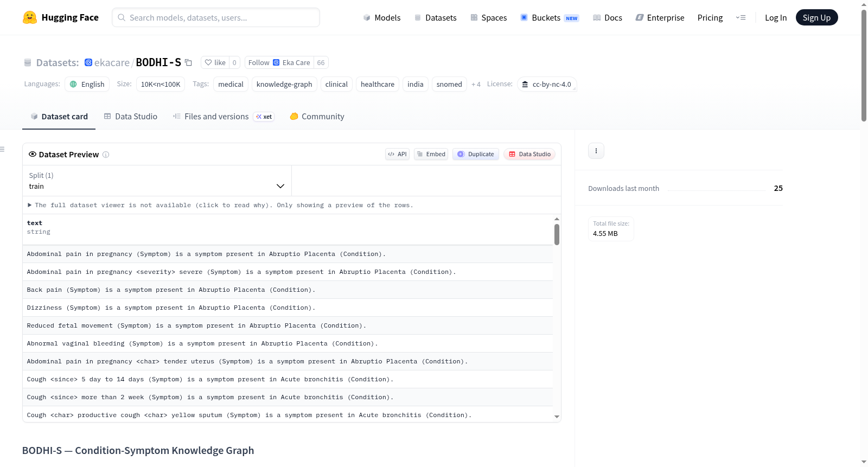Open Enterprise in the top navigation
The height and width of the screenshot is (467, 868).
(660, 17)
